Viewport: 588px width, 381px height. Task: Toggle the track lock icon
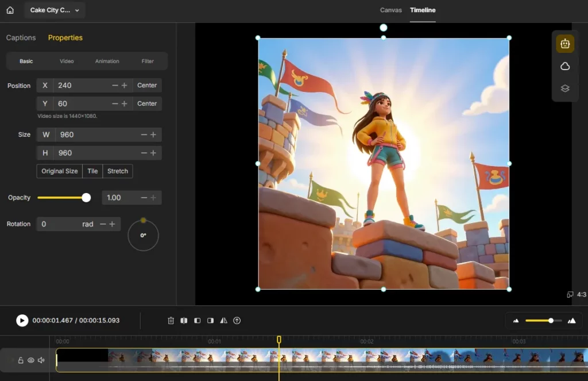[x=21, y=360]
